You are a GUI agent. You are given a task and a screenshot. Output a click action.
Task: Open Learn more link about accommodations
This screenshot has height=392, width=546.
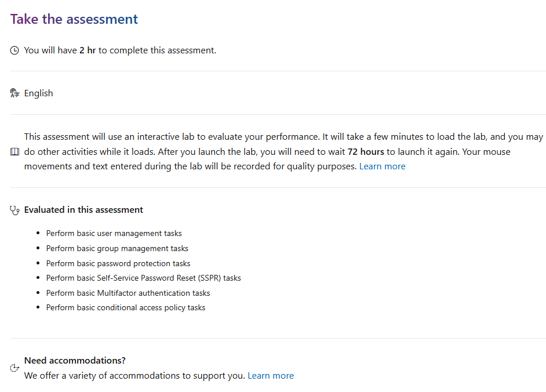[x=271, y=376]
